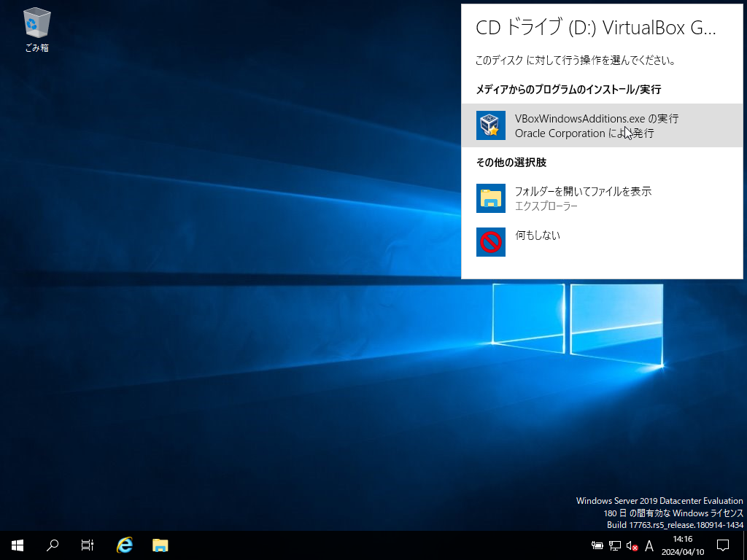Open the clock showing 14:16 2024/04/10
The image size is (747, 560).
tap(683, 545)
